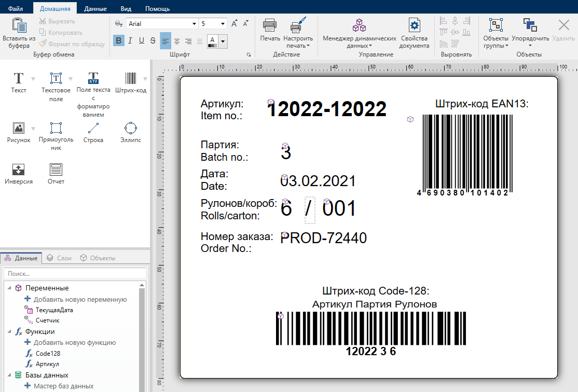578x392 pixels.
Task: Open the Слои panel tab
Action: point(59,258)
